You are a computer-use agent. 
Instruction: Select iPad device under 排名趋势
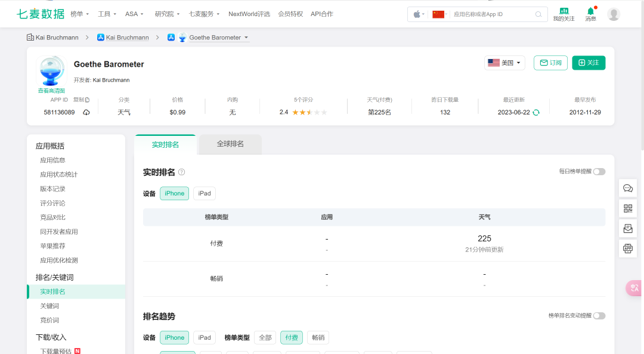205,337
